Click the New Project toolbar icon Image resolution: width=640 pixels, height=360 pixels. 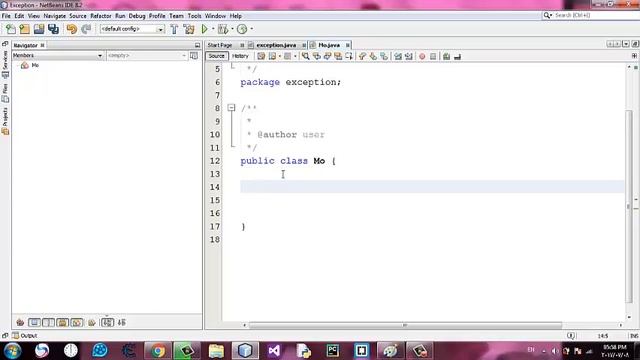click(24, 29)
